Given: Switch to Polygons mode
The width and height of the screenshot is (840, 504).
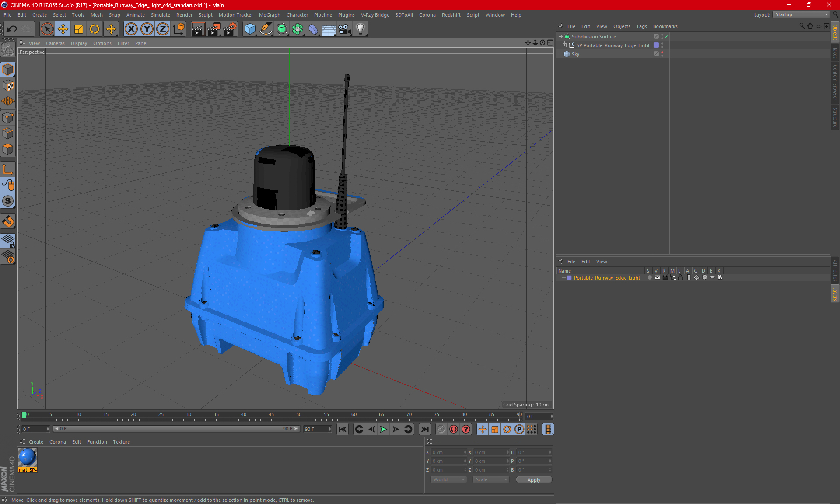Looking at the screenshot, I should click(8, 149).
